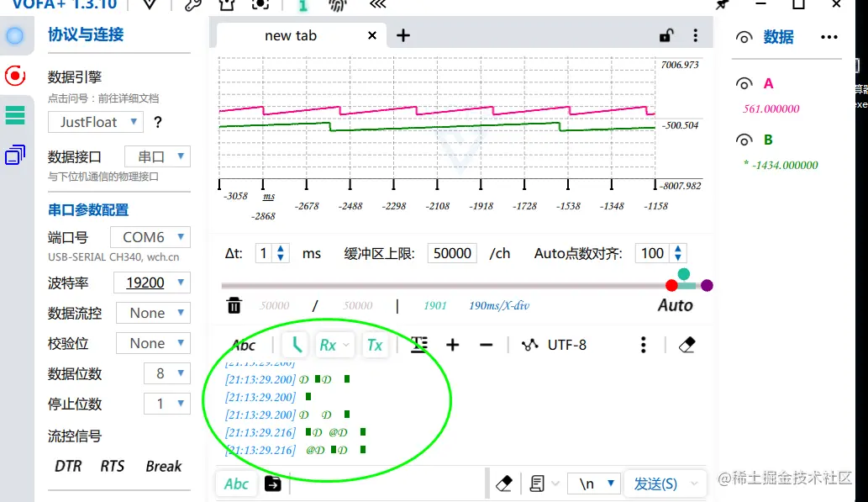
Task: Open the stacked windows sidebar icon
Action: click(x=15, y=155)
